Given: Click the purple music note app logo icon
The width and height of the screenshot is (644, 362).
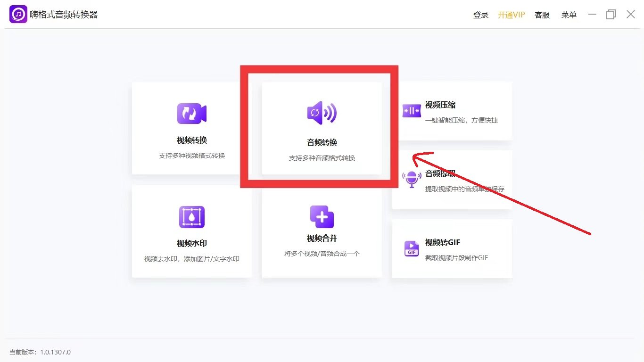Looking at the screenshot, I should 17,14.
